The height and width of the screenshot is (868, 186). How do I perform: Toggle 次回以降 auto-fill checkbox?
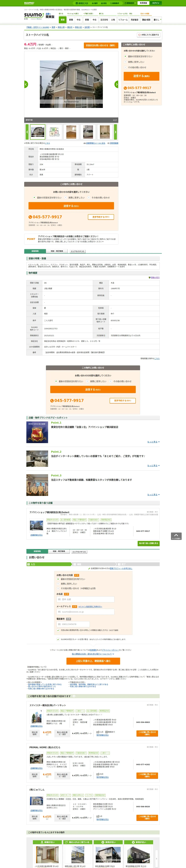(x=58, y=630)
